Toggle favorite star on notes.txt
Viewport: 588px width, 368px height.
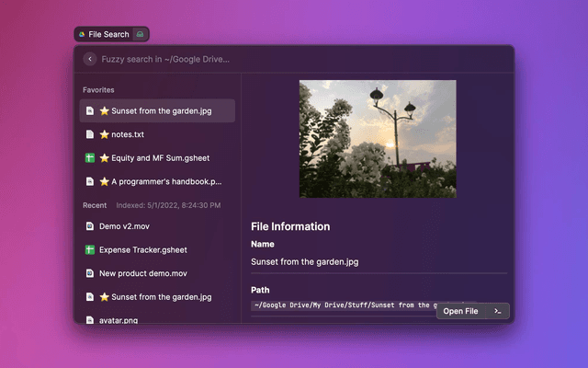(x=105, y=134)
